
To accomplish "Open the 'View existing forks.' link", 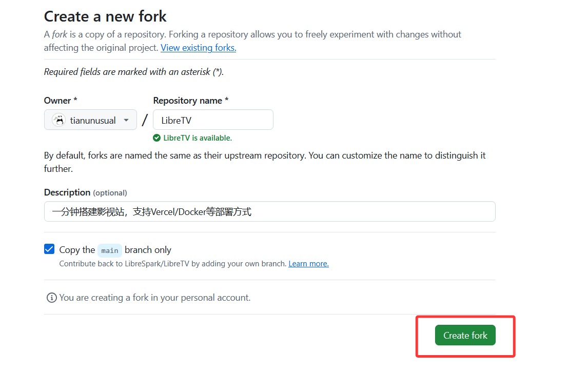I will [199, 48].
